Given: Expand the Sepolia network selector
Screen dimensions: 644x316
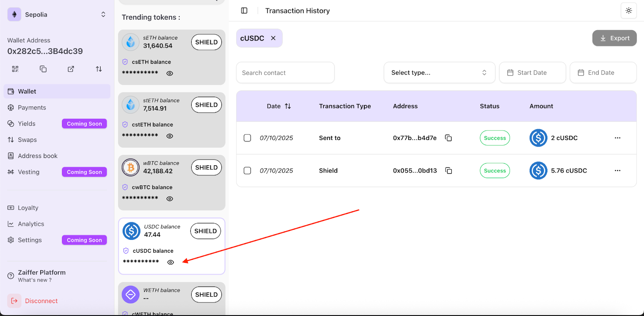Looking at the screenshot, I should point(103,15).
